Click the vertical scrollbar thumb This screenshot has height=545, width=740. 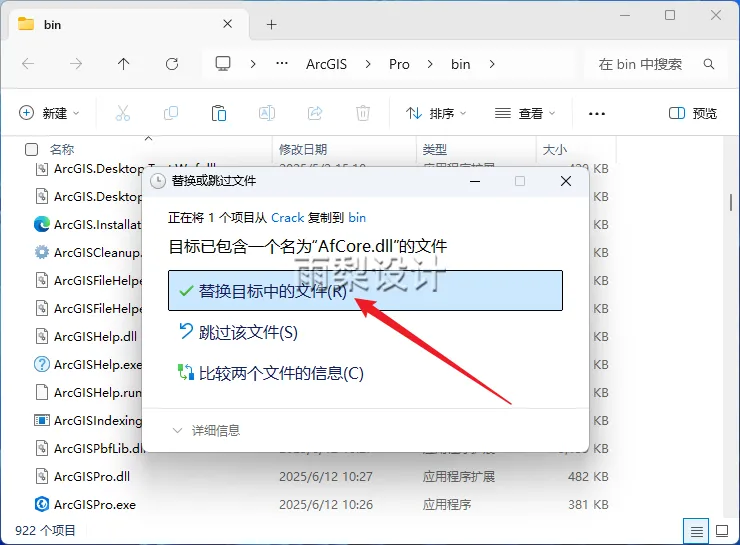click(x=731, y=202)
